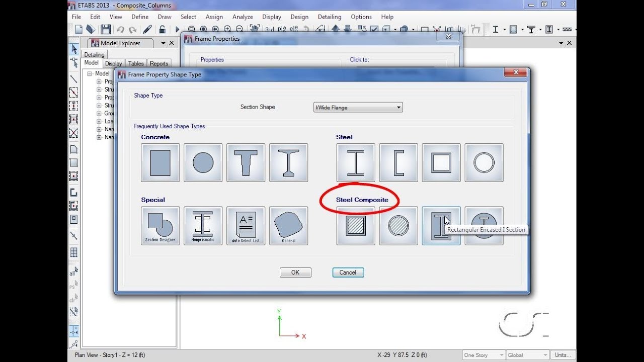Pick the Auto Select List type
Viewport: 644px width, 362px height.
coord(246,226)
